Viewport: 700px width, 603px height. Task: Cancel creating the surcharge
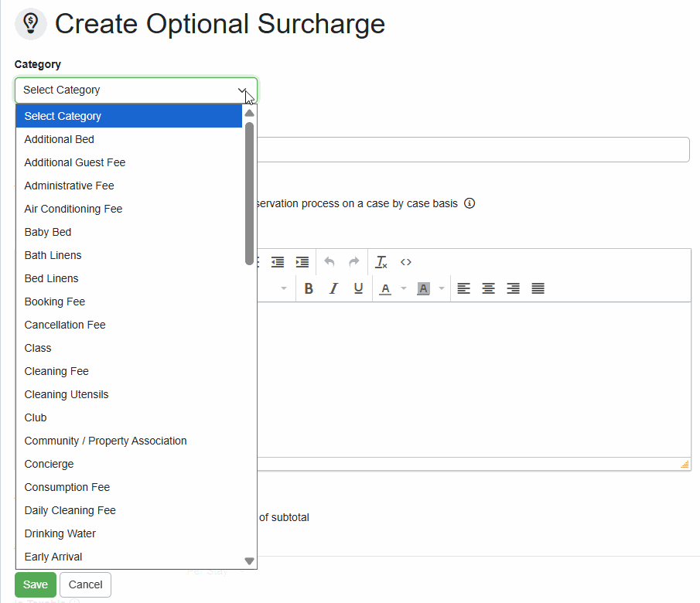click(85, 584)
